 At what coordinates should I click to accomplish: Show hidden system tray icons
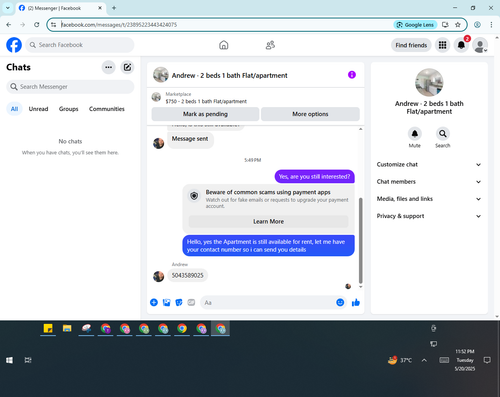click(424, 360)
